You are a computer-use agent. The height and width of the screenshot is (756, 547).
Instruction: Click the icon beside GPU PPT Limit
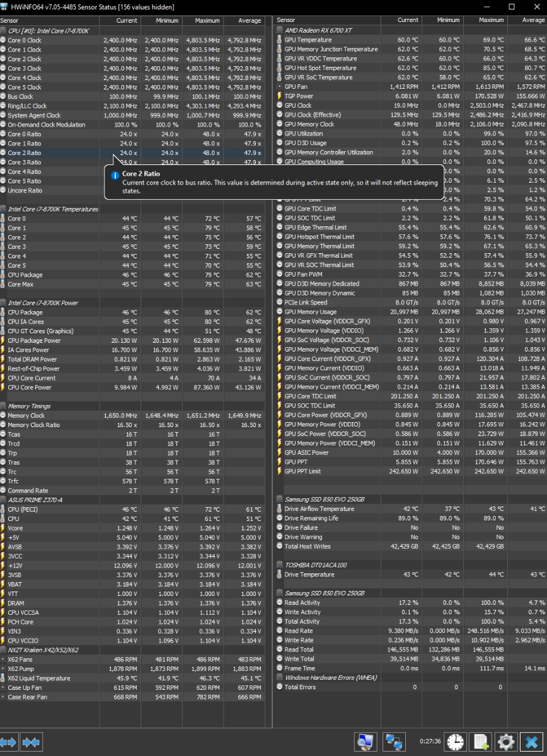tap(279, 471)
